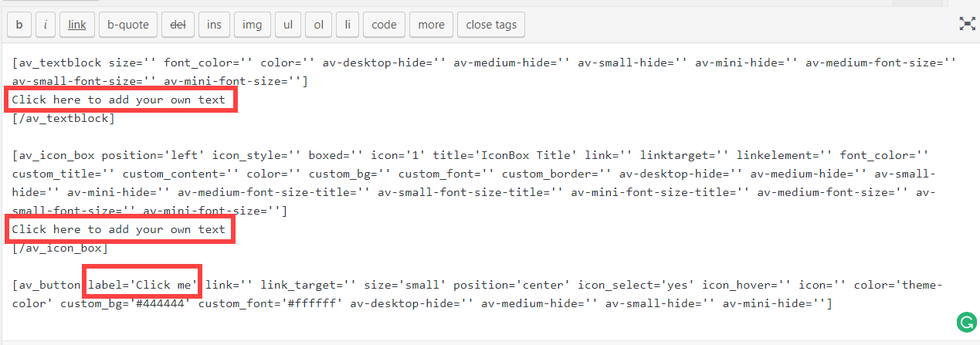Click the label='Click me' attribute text
Image resolution: width=980 pixels, height=345 pixels.
pyautogui.click(x=142, y=285)
